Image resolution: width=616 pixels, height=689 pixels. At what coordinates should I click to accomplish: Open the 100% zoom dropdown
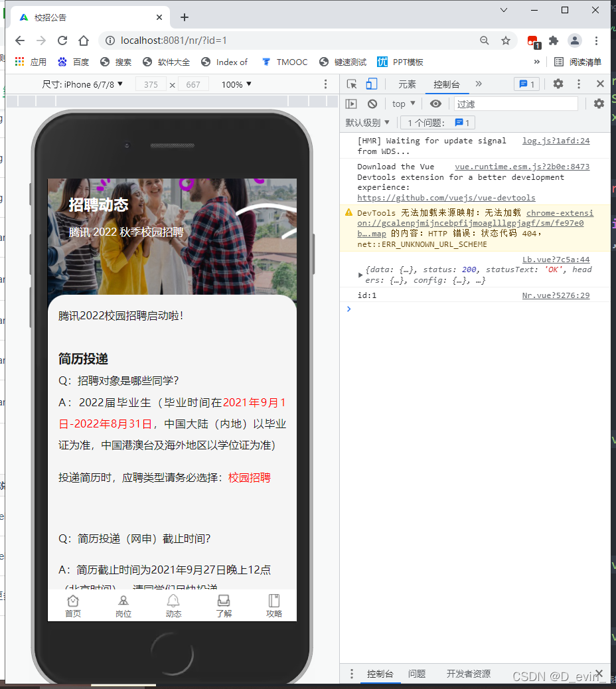[x=236, y=84]
